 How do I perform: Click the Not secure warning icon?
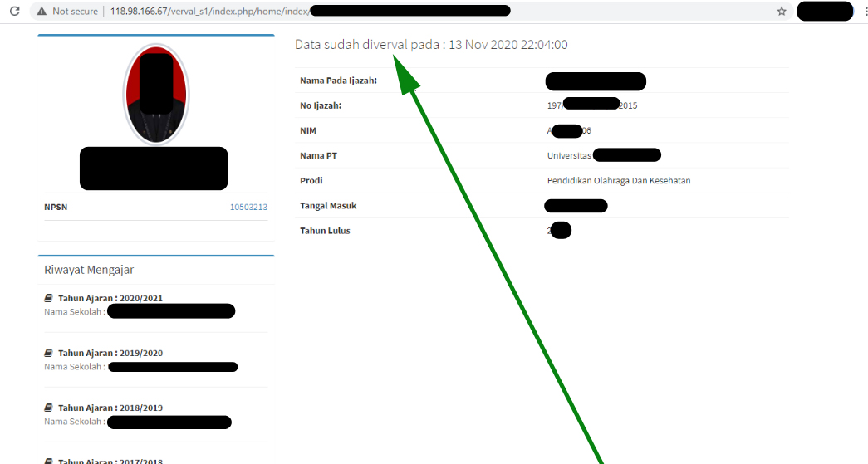click(x=42, y=11)
